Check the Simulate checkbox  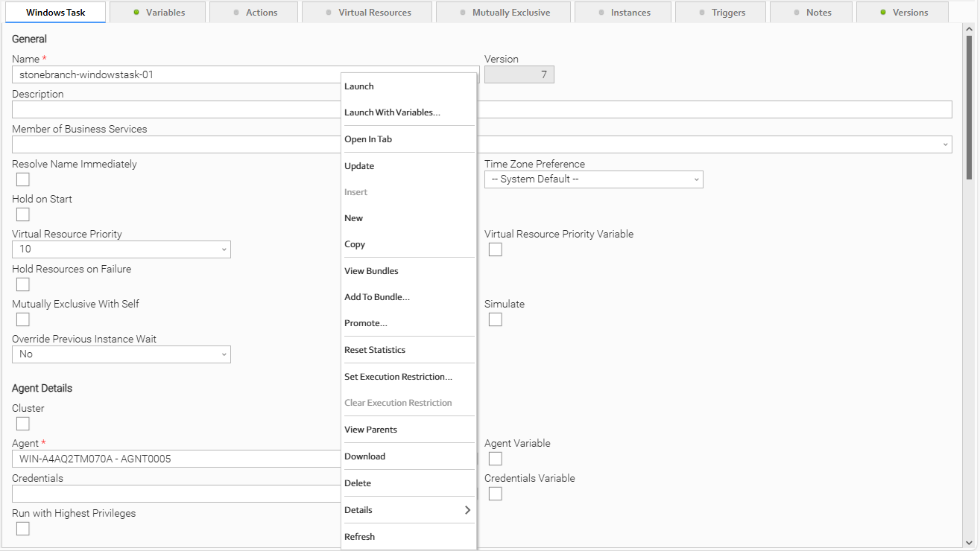coord(495,319)
